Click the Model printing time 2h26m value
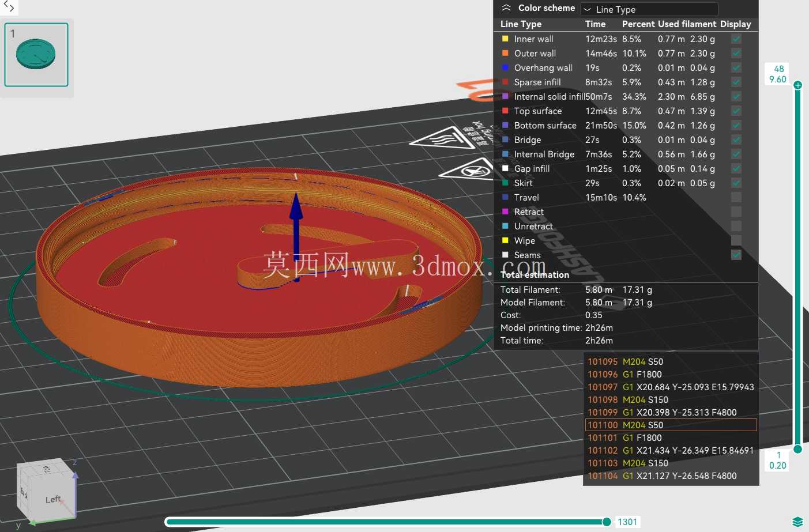The image size is (809, 532). pyautogui.click(x=599, y=327)
